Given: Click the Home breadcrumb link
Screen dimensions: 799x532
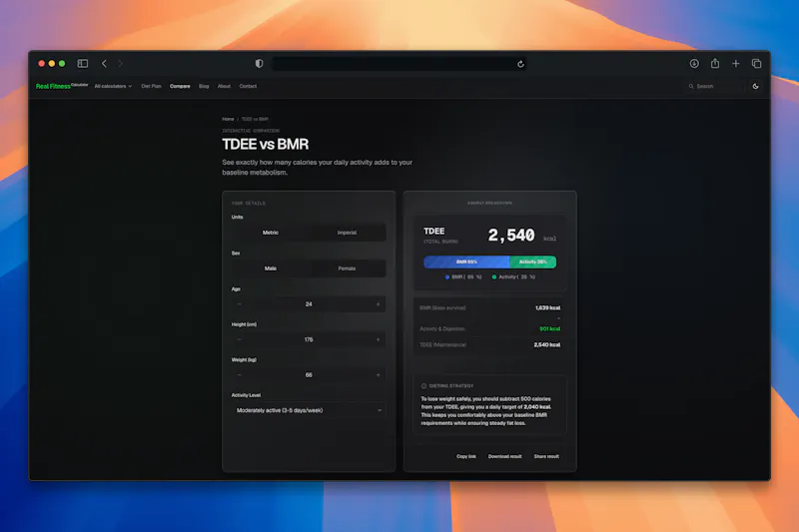Looking at the screenshot, I should [x=228, y=119].
